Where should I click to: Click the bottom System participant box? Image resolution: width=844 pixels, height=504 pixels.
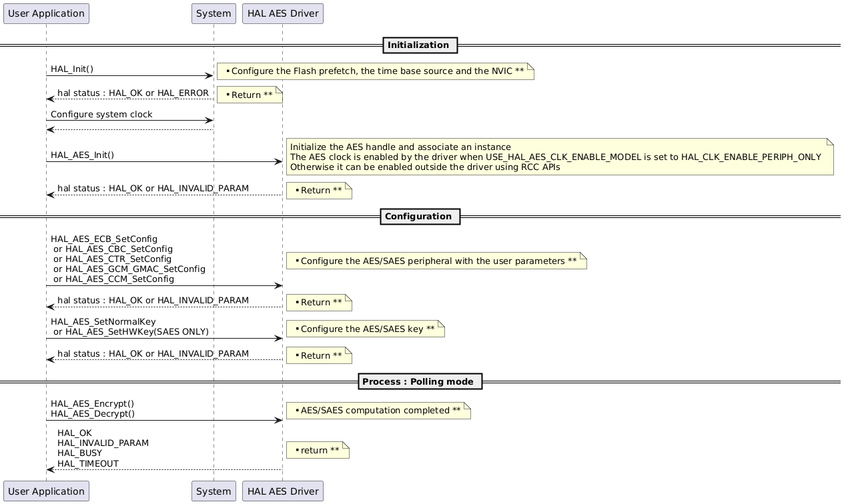[213, 491]
